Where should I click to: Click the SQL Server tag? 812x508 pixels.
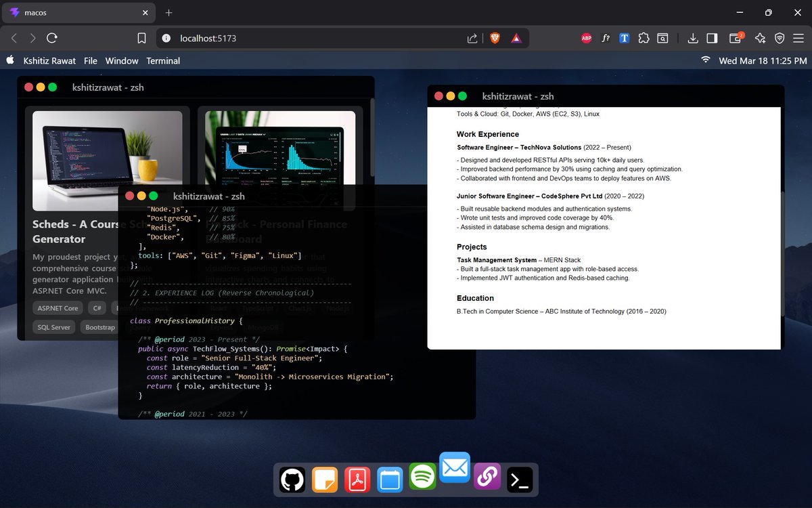[x=53, y=327]
